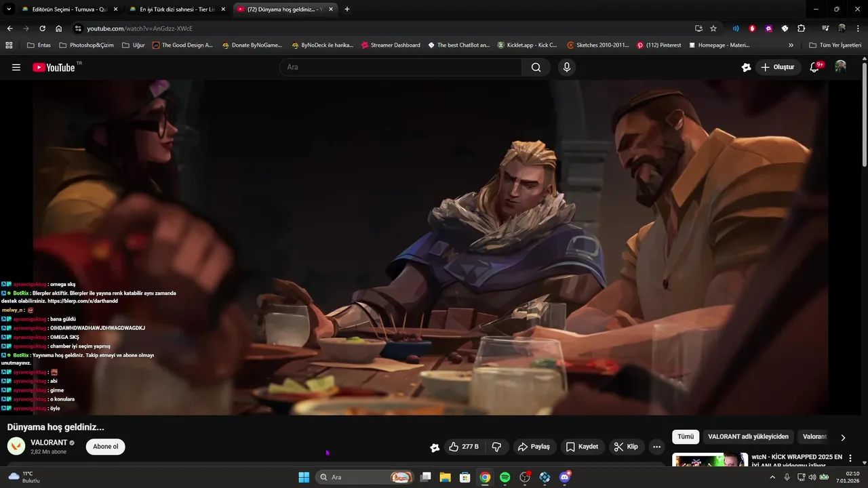
Task: Select VALORANT adlı yükleyiciden chip
Action: (x=748, y=437)
